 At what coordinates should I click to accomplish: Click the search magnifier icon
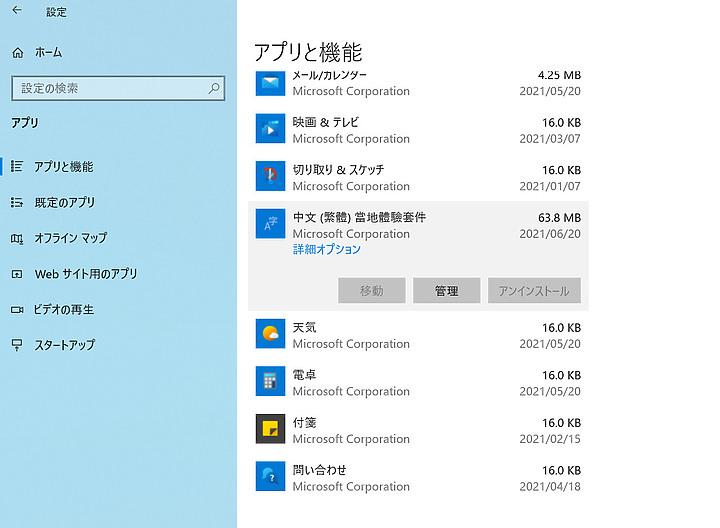click(x=214, y=88)
